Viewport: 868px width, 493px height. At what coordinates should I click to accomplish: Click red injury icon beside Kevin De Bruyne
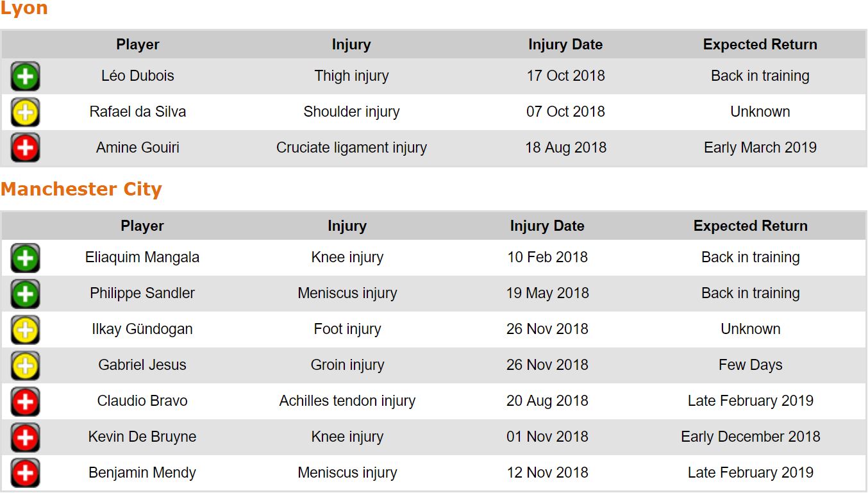tap(25, 437)
